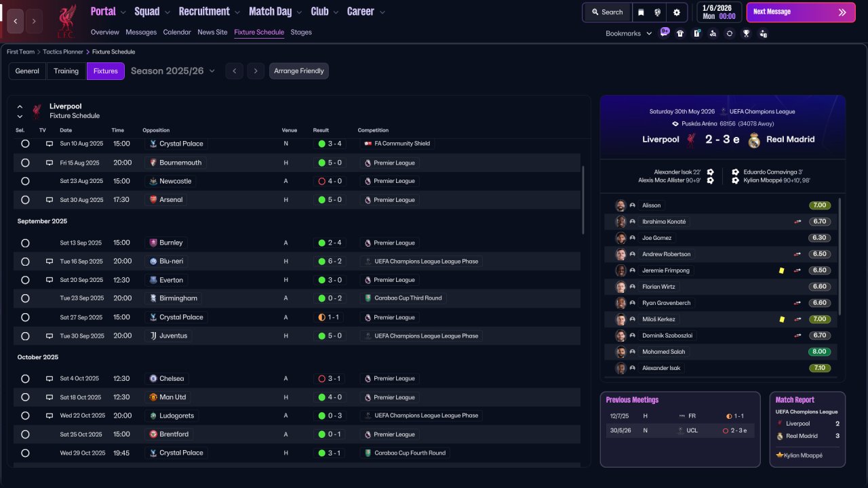Click the goal icon next to Alexander Isak 22'
The height and width of the screenshot is (488, 868).
(710, 172)
